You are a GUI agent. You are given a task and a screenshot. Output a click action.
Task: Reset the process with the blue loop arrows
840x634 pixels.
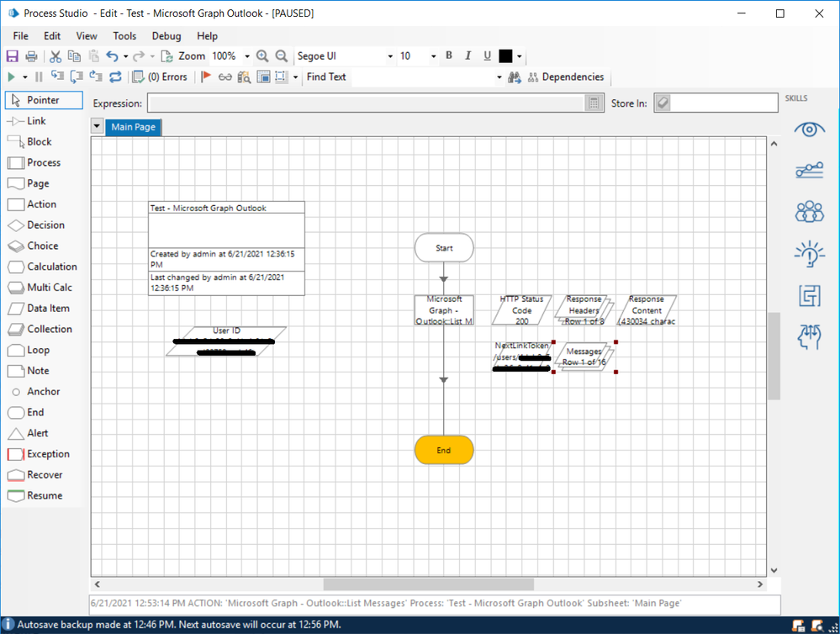[115, 77]
